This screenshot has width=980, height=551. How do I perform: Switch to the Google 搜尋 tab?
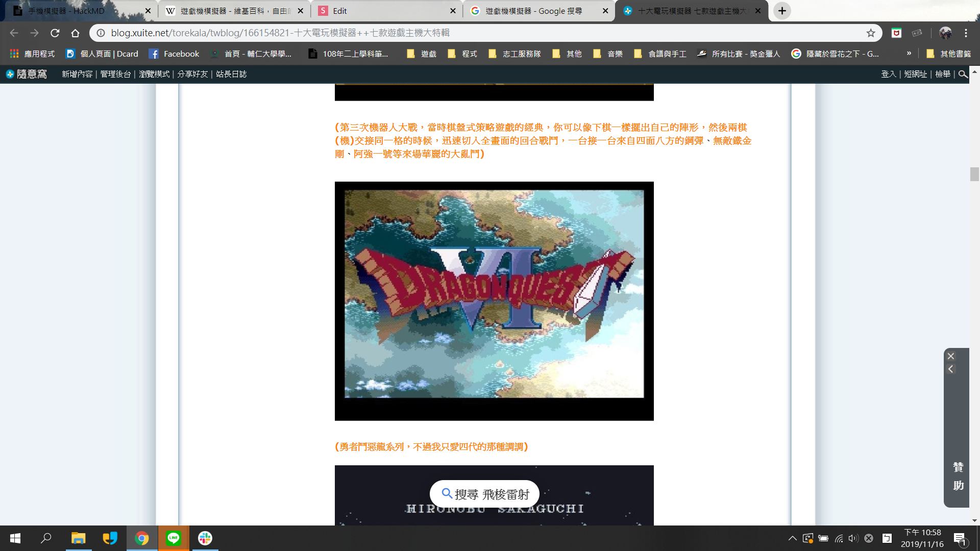533,11
